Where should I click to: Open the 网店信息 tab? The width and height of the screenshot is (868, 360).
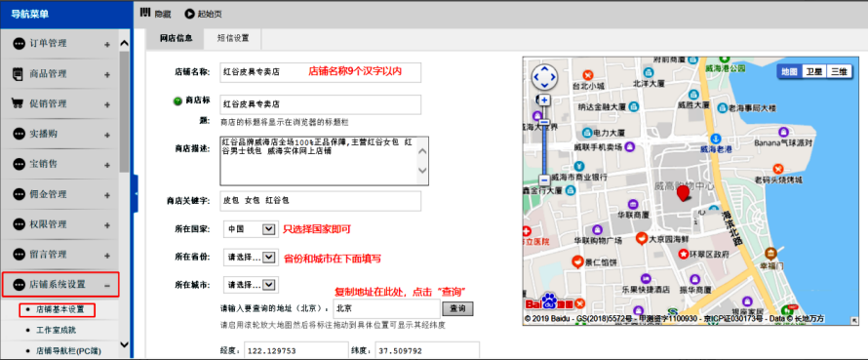click(x=176, y=39)
